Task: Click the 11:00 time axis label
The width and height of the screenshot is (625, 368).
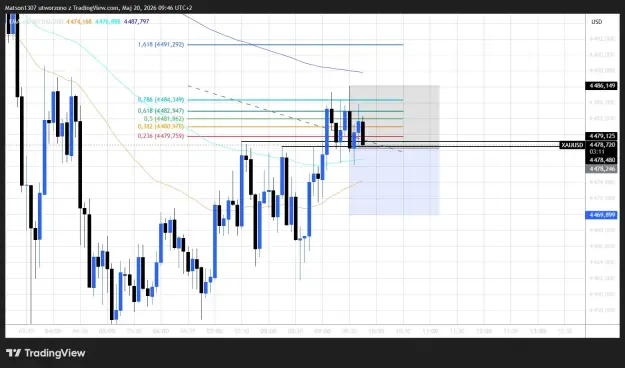Action: coord(430,331)
